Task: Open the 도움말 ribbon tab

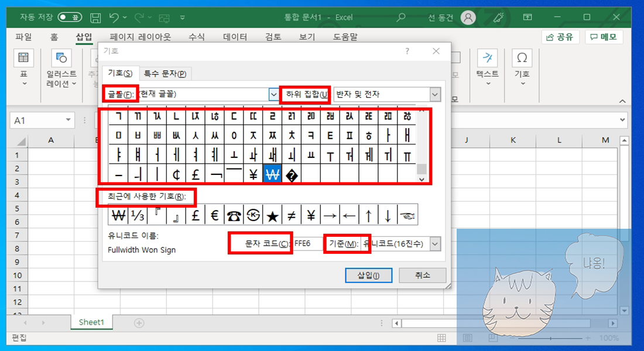Action: coord(345,37)
